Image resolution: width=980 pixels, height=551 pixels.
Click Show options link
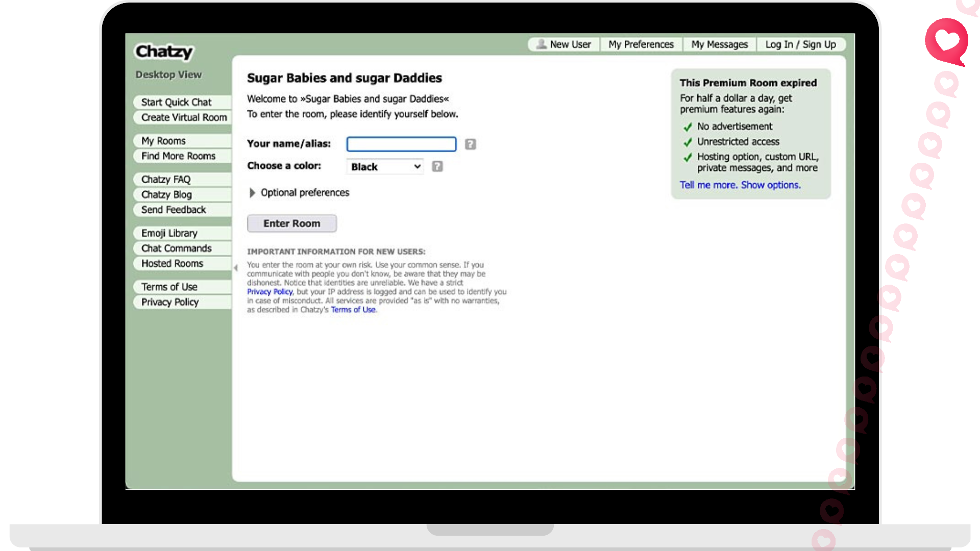tap(771, 185)
